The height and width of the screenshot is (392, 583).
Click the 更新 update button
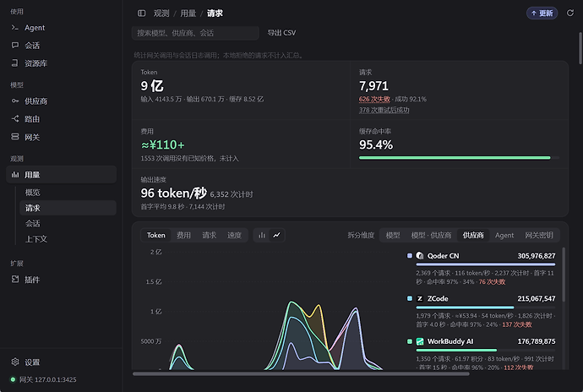click(x=542, y=14)
